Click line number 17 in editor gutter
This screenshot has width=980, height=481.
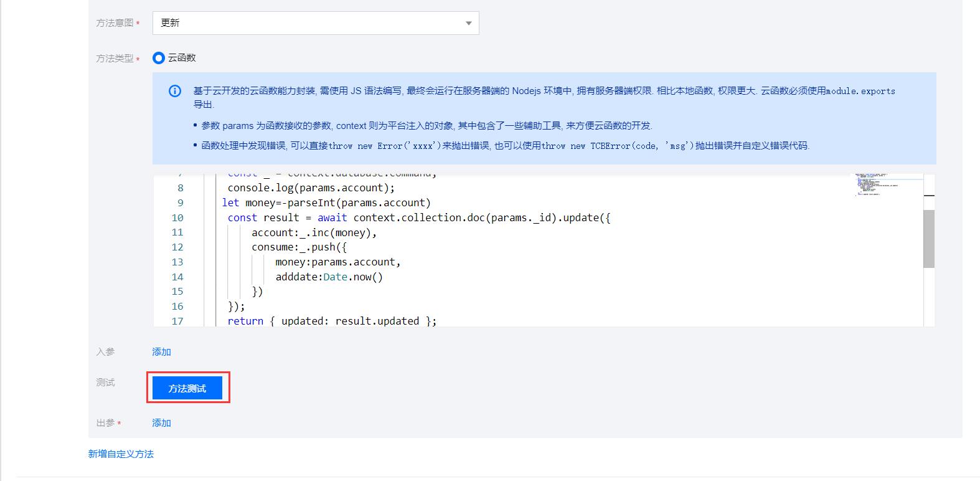click(x=177, y=321)
